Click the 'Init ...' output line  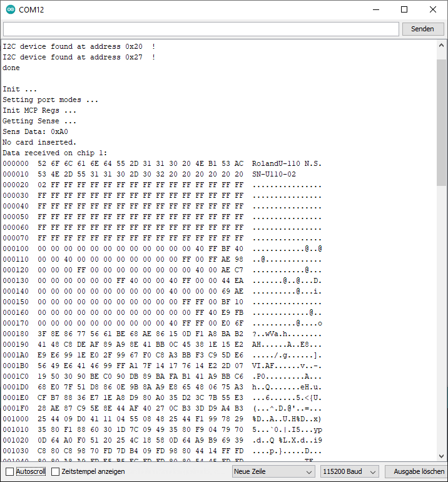[19, 89]
